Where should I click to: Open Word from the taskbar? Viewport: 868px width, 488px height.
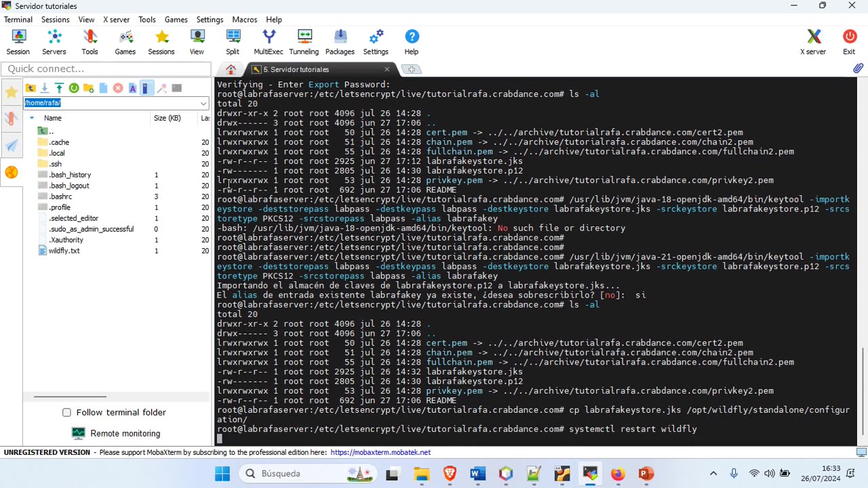[x=478, y=474]
